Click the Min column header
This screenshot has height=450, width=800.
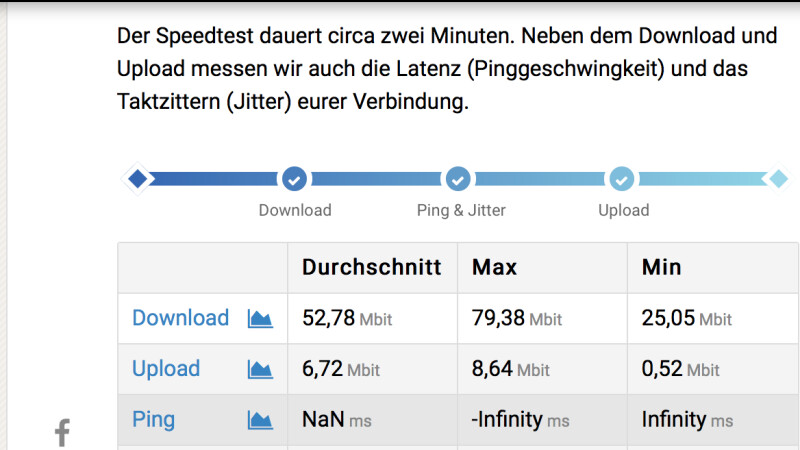[x=661, y=267]
